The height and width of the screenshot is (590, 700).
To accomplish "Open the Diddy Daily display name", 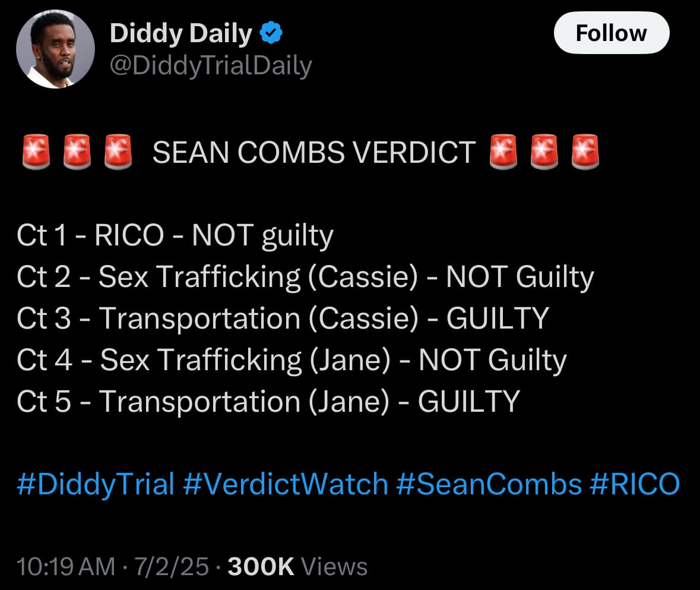I will click(181, 34).
